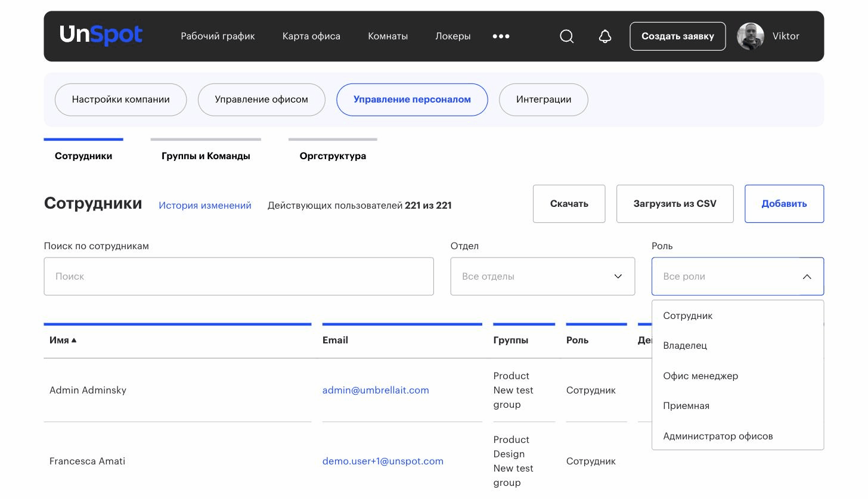Expand the Все отделы dropdown
The image size is (868, 499).
(542, 276)
